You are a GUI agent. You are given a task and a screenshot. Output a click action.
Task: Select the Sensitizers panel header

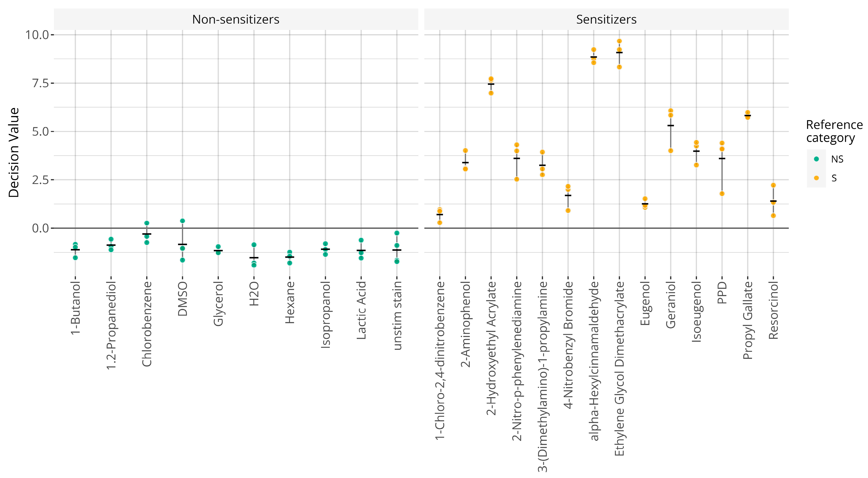point(606,20)
